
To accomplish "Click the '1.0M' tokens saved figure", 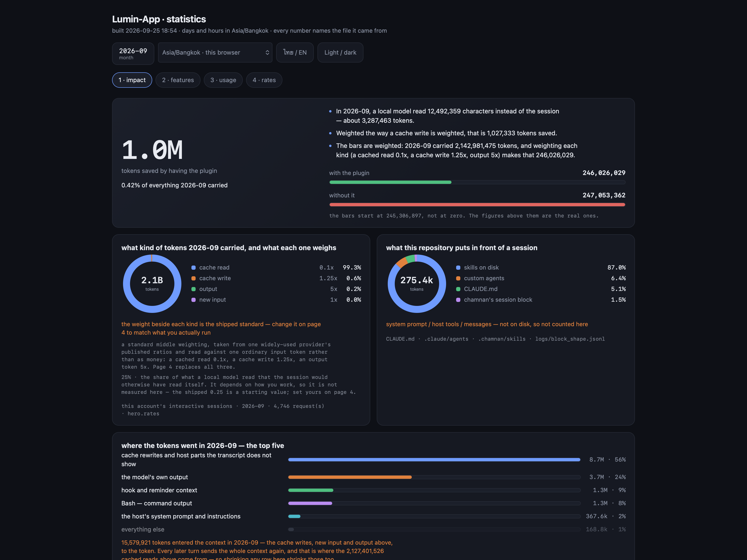I will pyautogui.click(x=152, y=150).
